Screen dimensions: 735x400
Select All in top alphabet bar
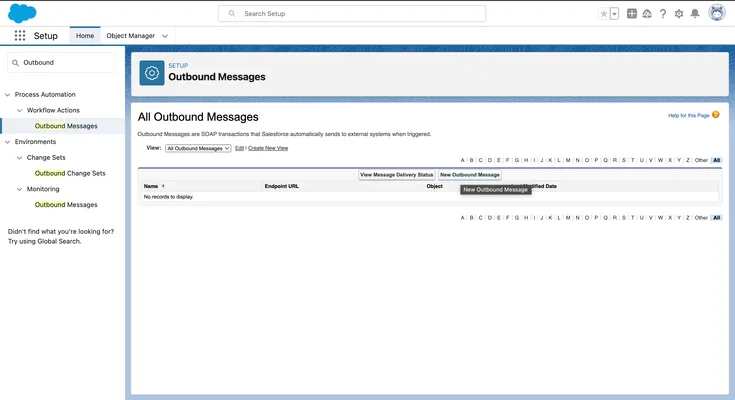(717, 160)
